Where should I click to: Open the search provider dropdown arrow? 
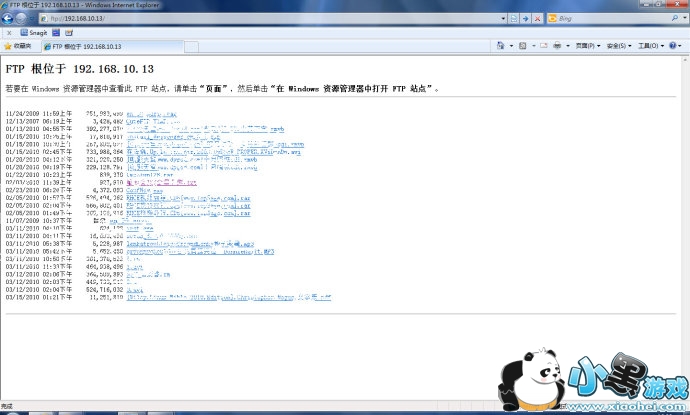point(685,18)
